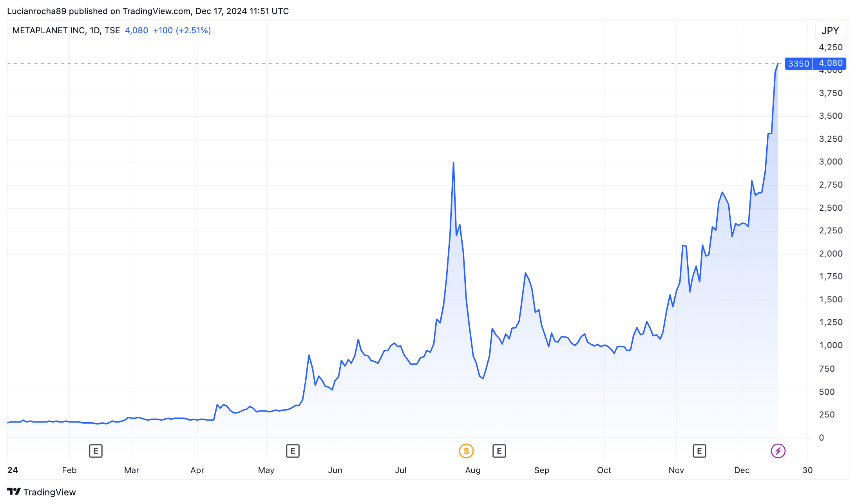Screen dimensions: 856x504
Task: Open the JPY currency selector
Action: click(831, 31)
